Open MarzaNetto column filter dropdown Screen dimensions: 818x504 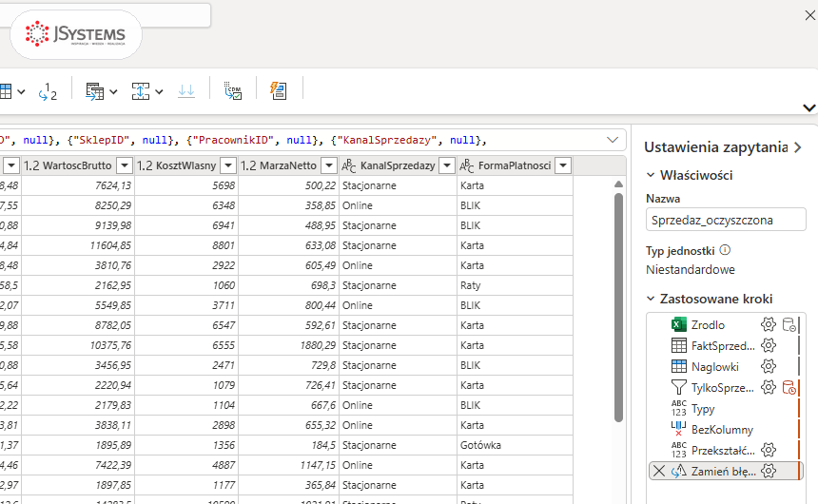(329, 165)
